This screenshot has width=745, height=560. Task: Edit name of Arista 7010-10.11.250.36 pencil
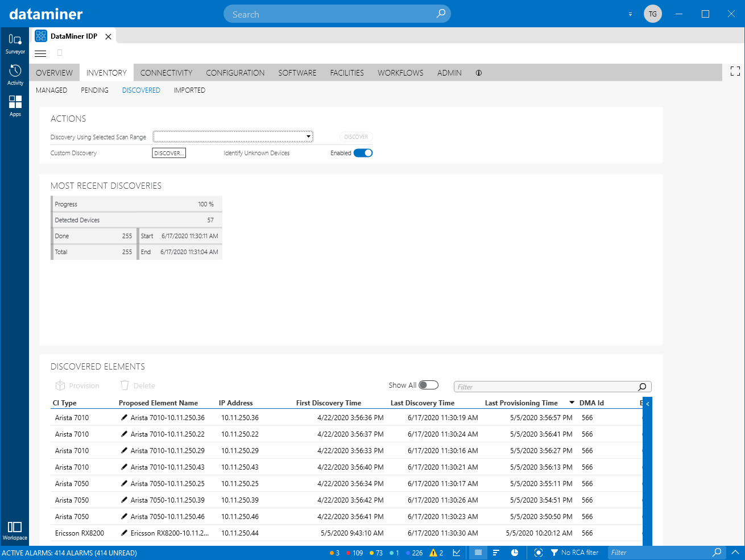[124, 417]
